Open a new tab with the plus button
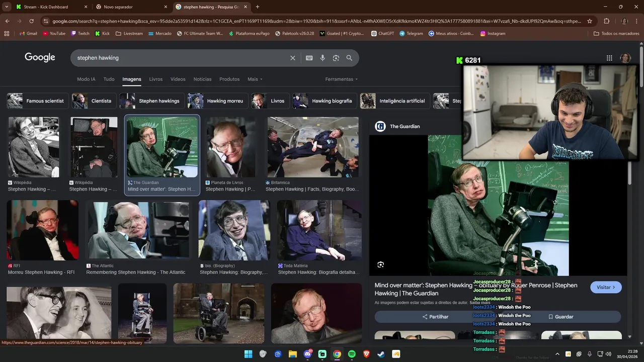 [x=258, y=7]
